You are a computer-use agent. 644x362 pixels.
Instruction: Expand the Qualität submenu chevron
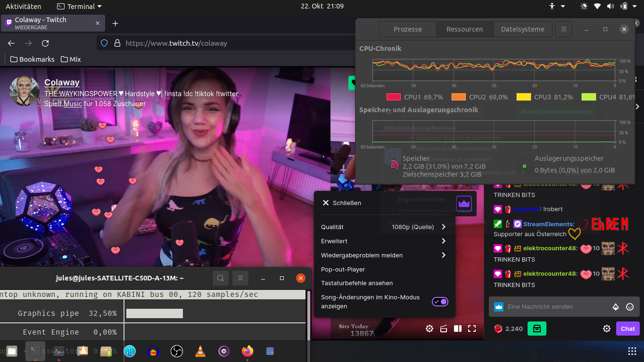click(x=444, y=227)
